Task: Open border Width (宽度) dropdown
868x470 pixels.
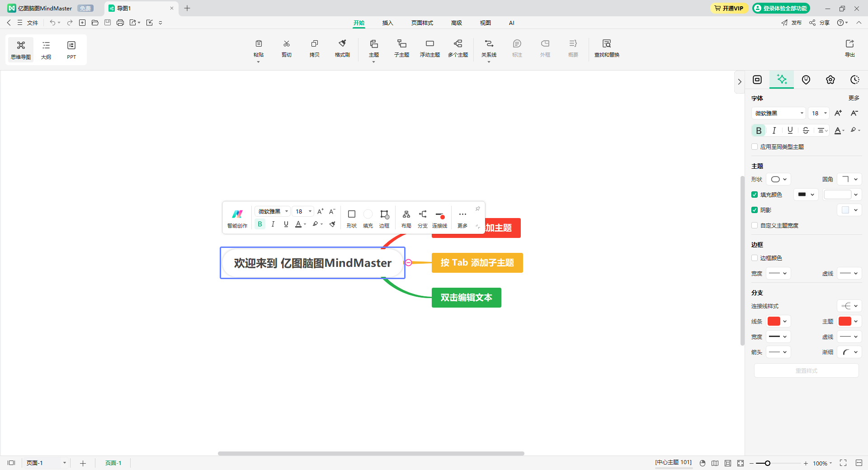Action: click(778, 273)
